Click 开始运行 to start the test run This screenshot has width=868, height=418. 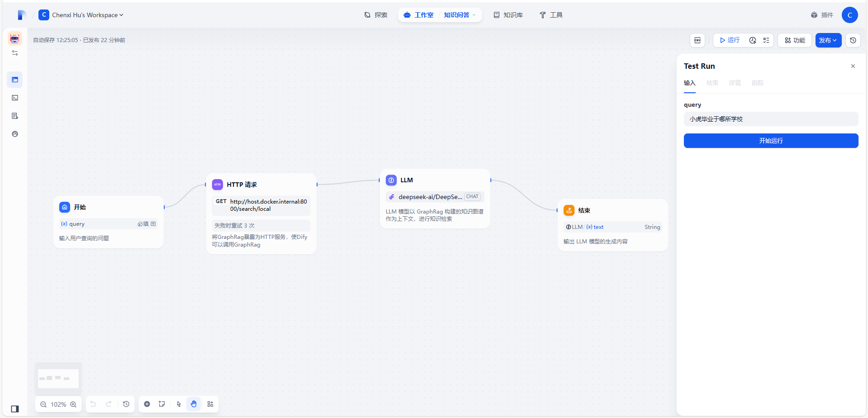pyautogui.click(x=770, y=141)
